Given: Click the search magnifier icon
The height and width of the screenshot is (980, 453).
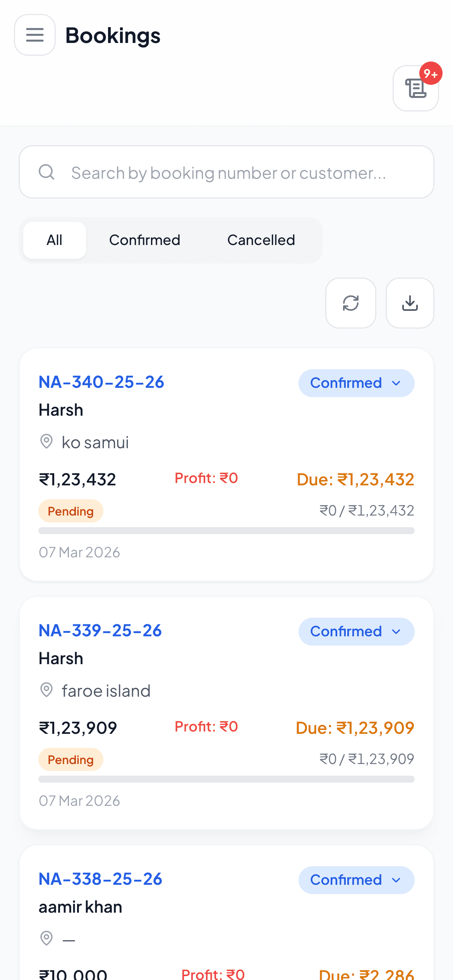Looking at the screenshot, I should click(x=46, y=172).
